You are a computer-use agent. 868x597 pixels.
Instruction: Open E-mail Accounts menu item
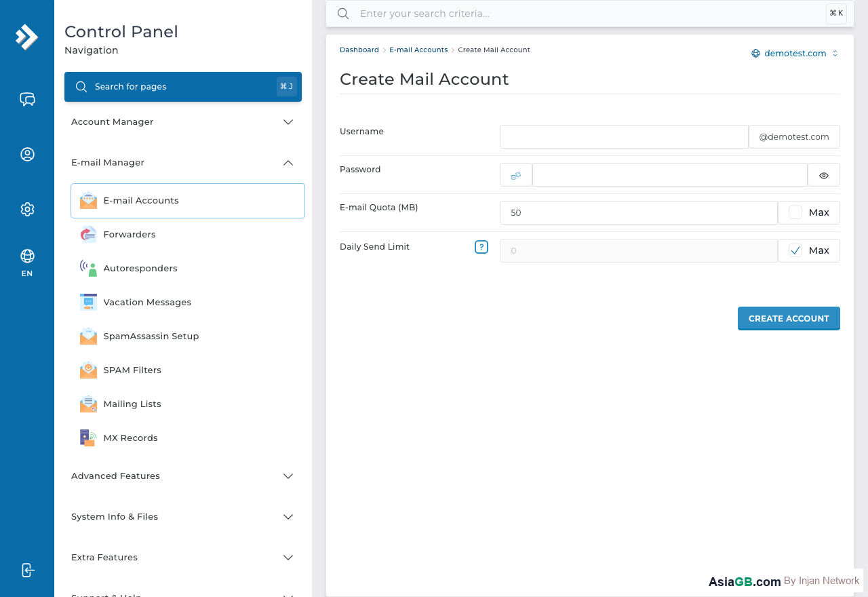188,201
